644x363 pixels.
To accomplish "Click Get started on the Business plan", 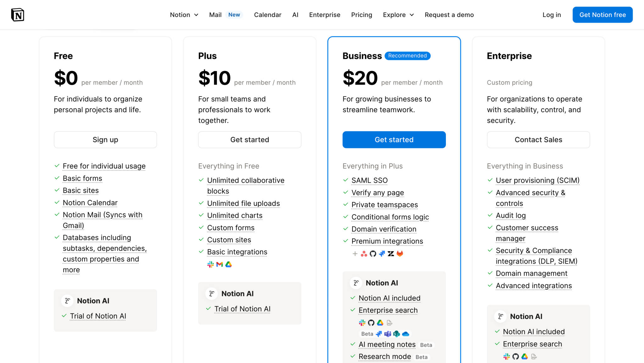I will (394, 140).
